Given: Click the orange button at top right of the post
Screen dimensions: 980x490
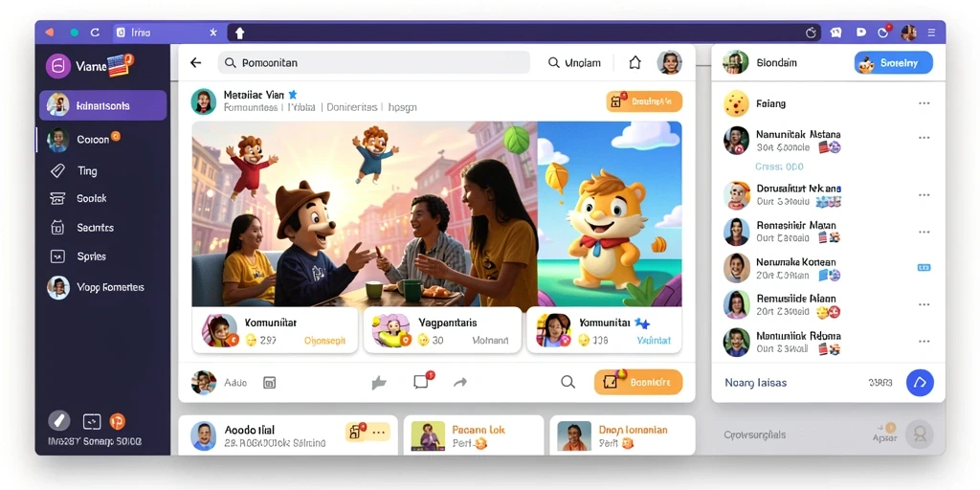Looking at the screenshot, I should (x=644, y=101).
